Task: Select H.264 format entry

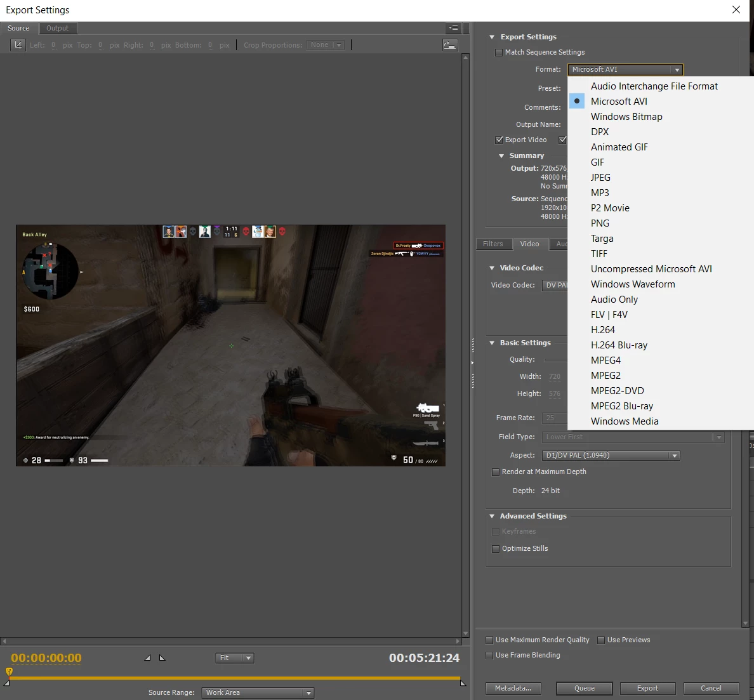Action: [602, 330]
